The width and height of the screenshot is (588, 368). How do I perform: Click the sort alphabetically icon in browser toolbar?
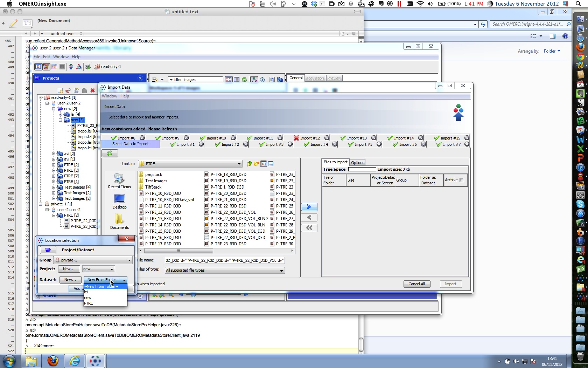[254, 80]
